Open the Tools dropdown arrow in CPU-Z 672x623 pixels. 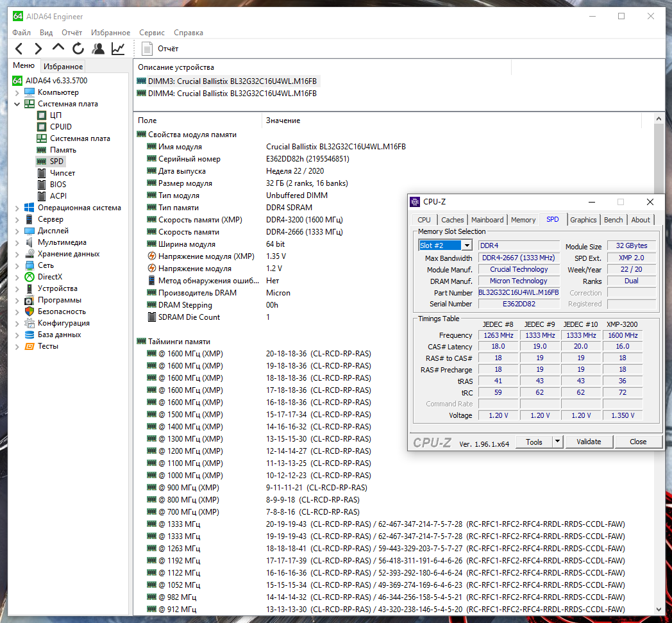(x=557, y=442)
